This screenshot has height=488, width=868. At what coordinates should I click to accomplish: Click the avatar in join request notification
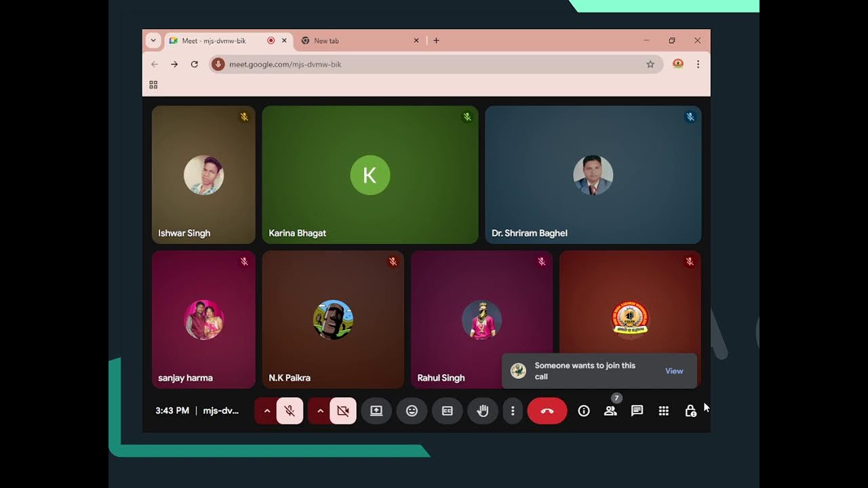(x=518, y=371)
